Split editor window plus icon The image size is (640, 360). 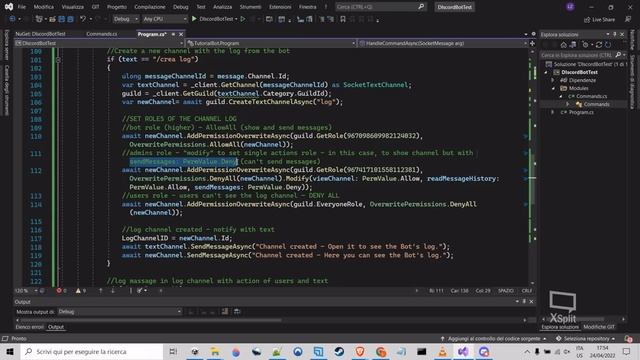tap(532, 43)
